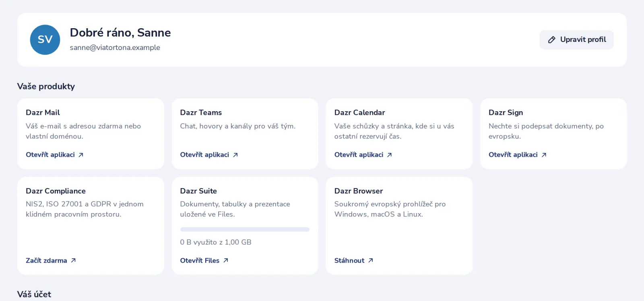Click the Dazr Suite storage usage bar
This screenshot has height=301, width=644.
point(245,230)
